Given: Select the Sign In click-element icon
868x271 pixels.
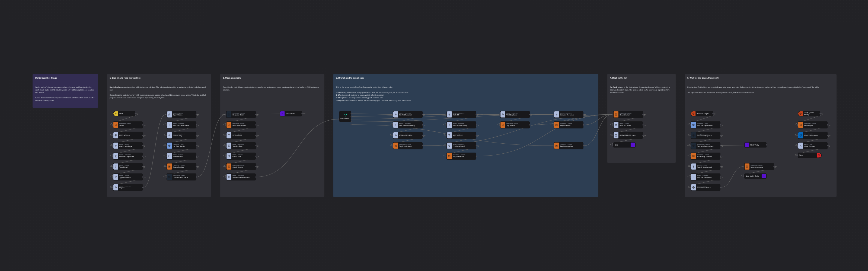Looking at the screenshot, I should [116, 188].
